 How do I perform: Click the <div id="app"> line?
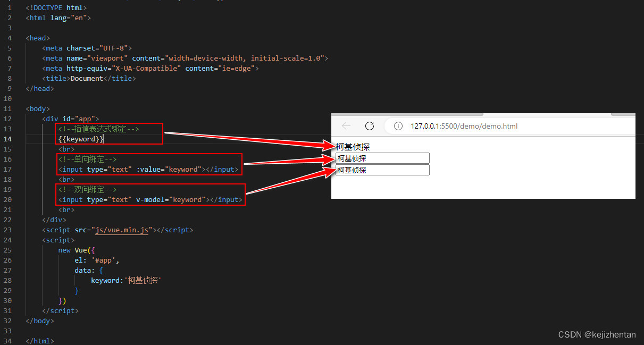[x=71, y=119]
